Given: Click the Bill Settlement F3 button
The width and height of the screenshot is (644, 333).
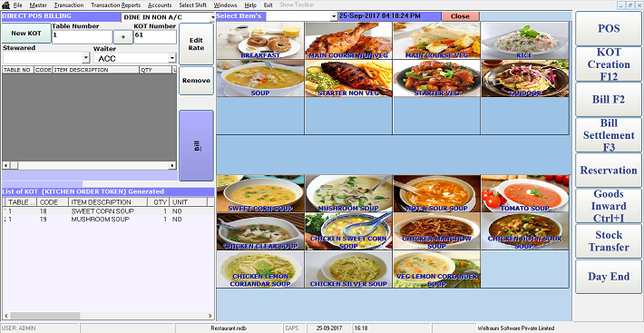Looking at the screenshot, I should coord(609,135).
